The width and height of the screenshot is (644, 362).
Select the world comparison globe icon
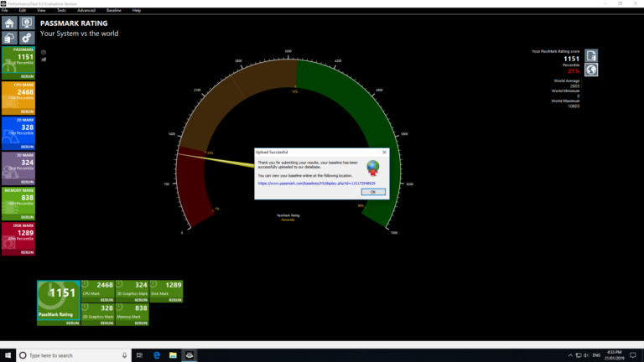[591, 70]
